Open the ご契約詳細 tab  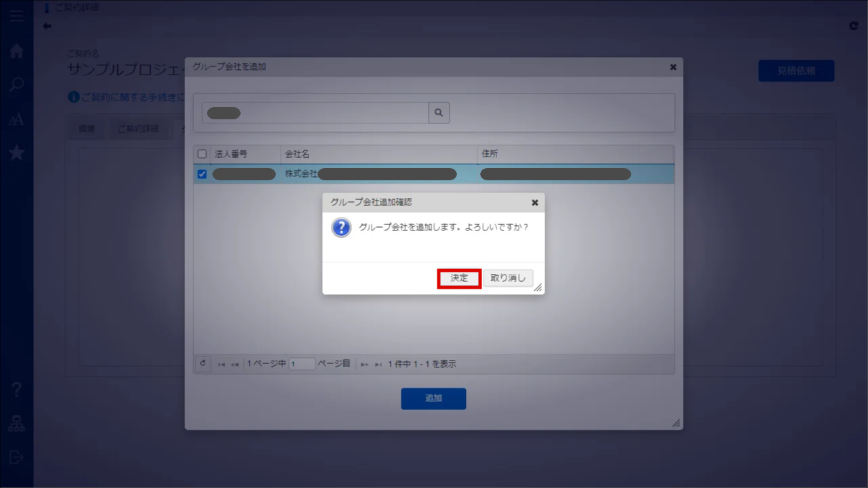pos(138,129)
